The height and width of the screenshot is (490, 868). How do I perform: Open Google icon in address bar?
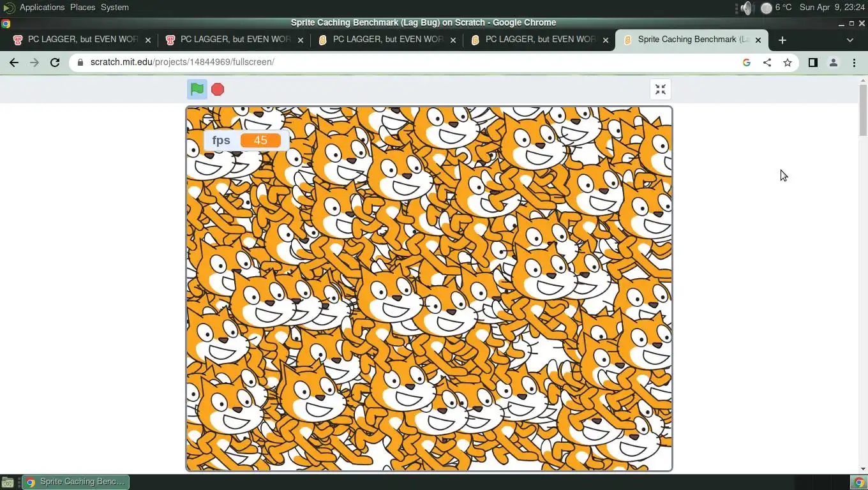pos(747,63)
